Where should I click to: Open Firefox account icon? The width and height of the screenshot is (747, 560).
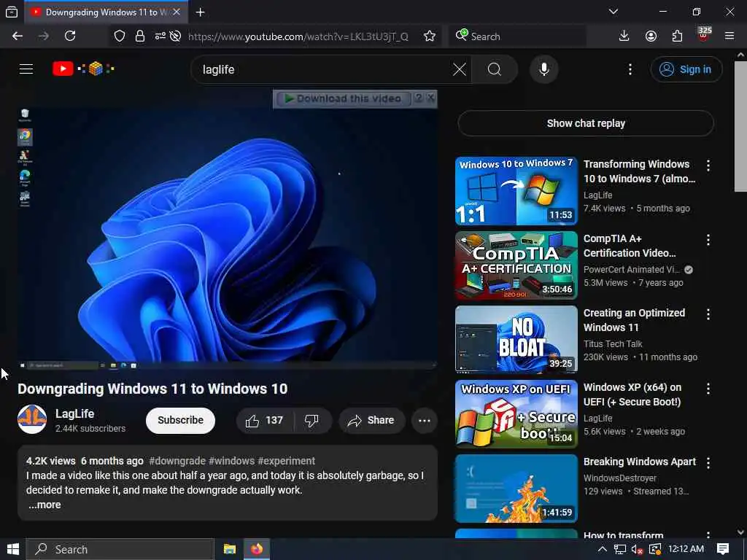[651, 36]
